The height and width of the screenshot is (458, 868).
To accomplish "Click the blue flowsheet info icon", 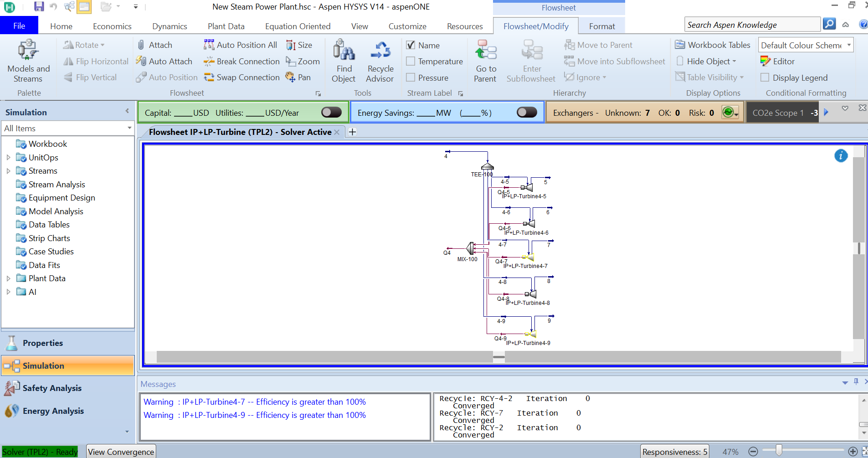I will [841, 156].
